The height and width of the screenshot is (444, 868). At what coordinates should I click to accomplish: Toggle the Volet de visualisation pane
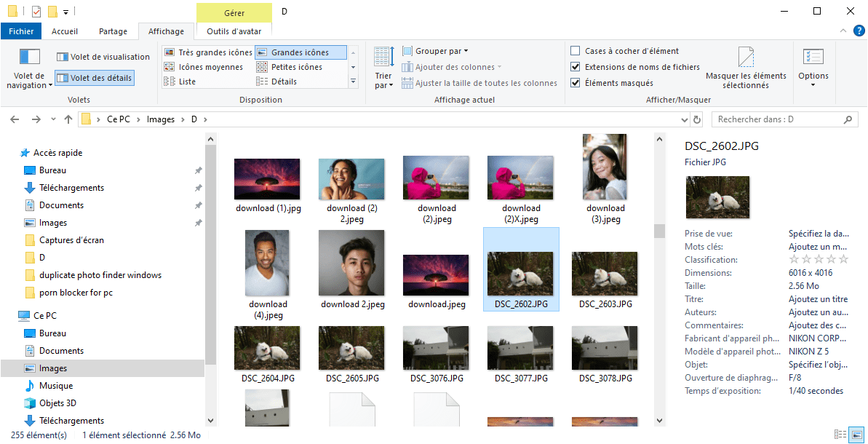click(103, 57)
